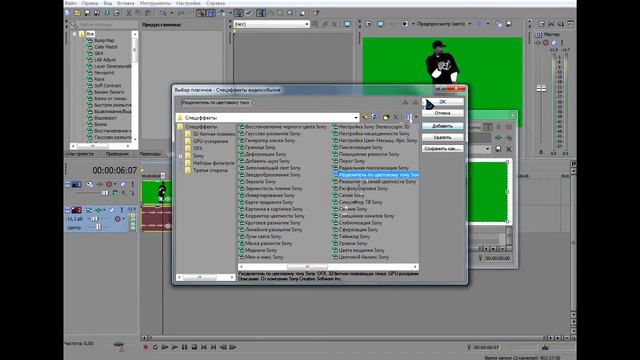The height and width of the screenshot is (360, 640).
Task: Click the plugin list horizontal scrollbar
Action: [328, 267]
